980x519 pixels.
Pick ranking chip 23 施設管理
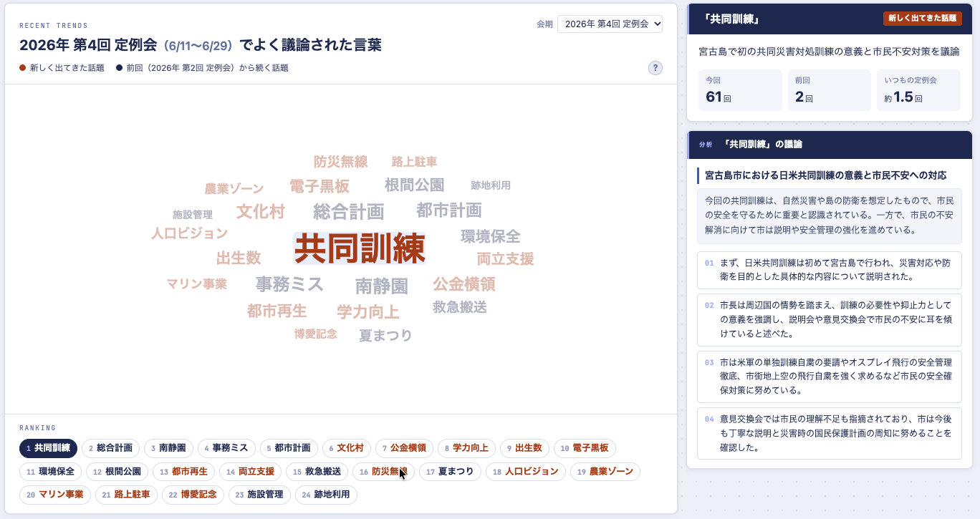(259, 495)
